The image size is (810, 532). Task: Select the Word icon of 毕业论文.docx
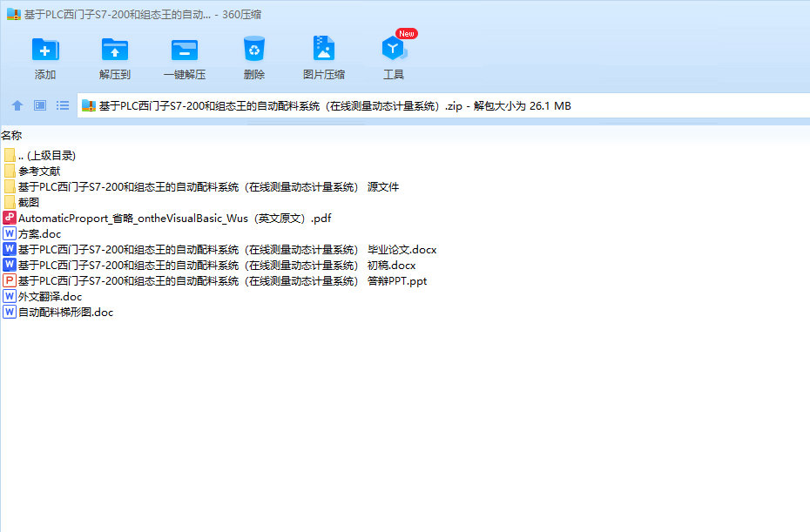(10, 249)
